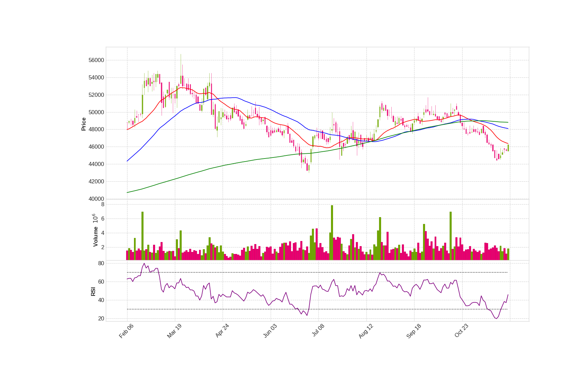Click the left start of the green moving average

[127, 193]
